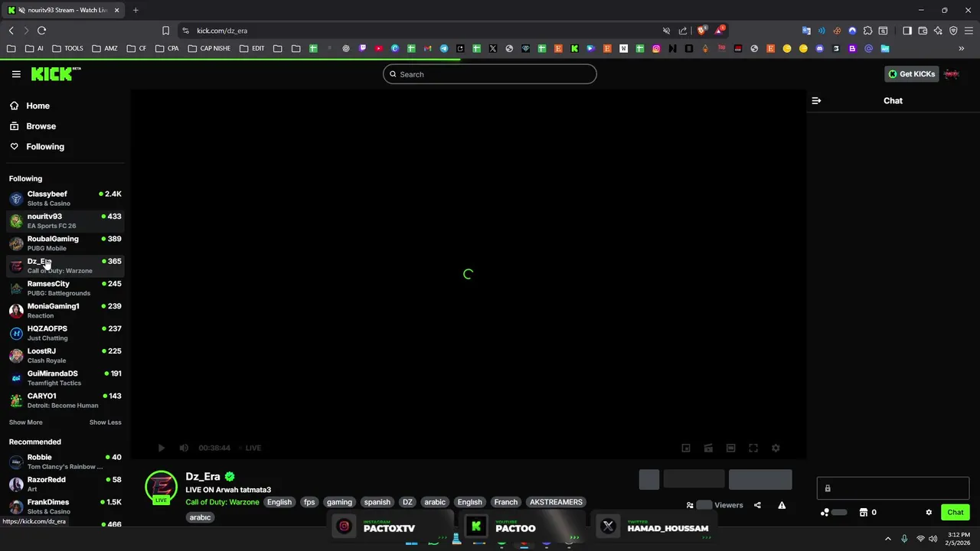Open picture-in-picture player icon
980x551 pixels.
[x=686, y=448]
